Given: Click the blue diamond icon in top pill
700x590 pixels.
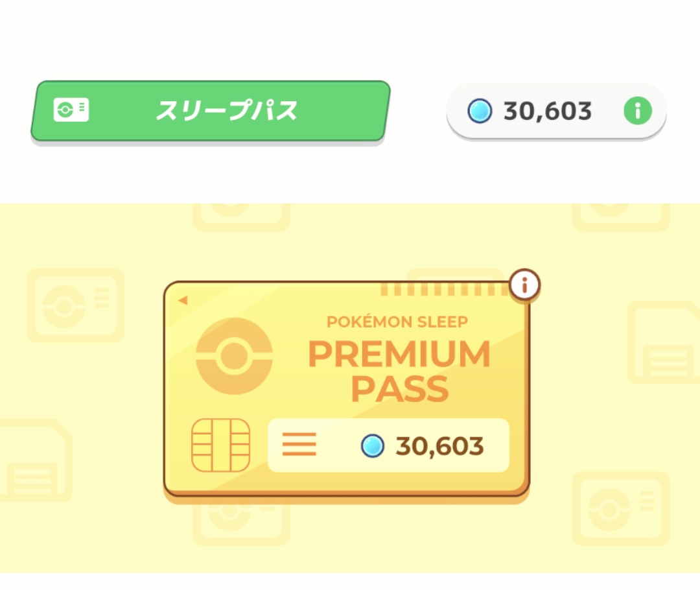Looking at the screenshot, I should (x=480, y=112).
